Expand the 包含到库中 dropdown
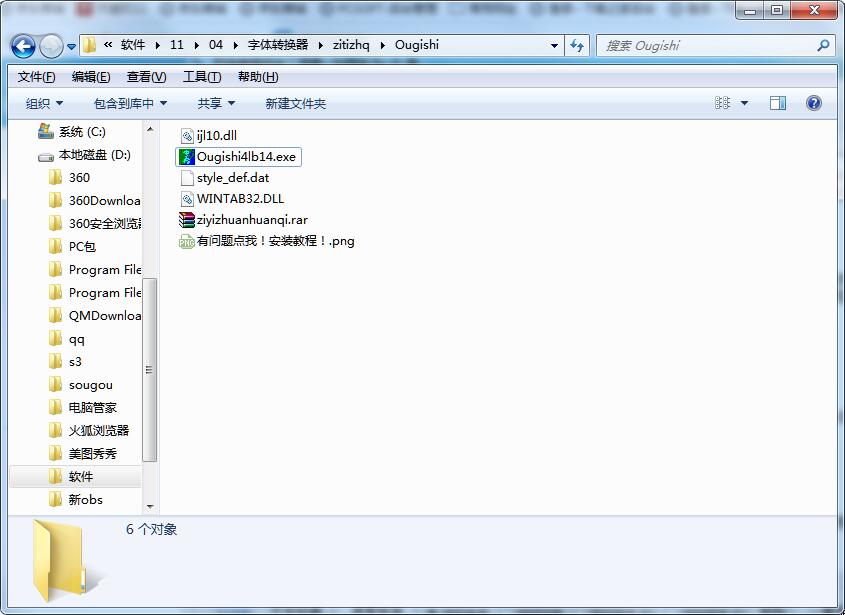The image size is (845, 615). pos(130,103)
